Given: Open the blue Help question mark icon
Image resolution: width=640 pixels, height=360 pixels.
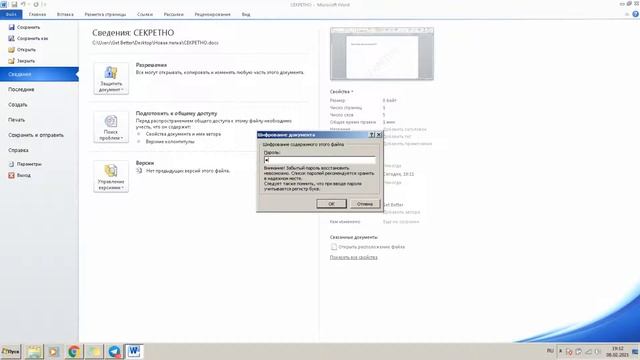Looking at the screenshot, I should pos(636,14).
